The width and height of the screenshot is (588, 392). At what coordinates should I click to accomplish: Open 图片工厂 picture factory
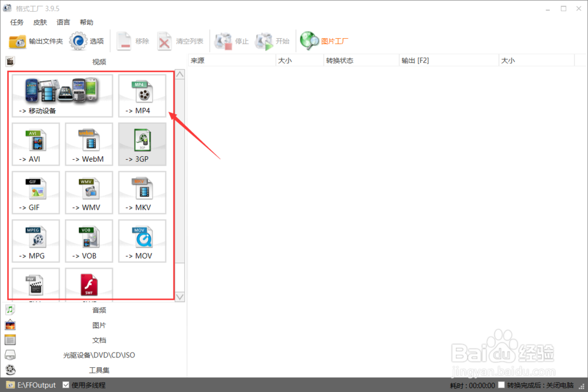point(324,41)
